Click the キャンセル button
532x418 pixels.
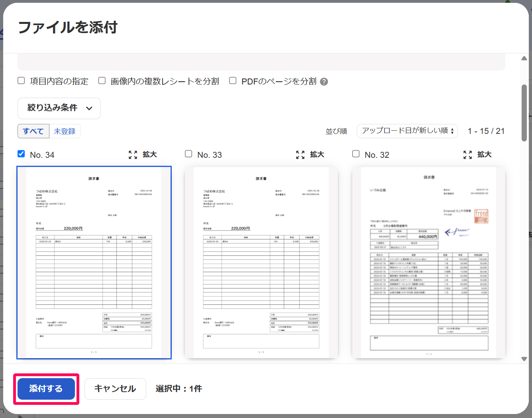coord(115,389)
